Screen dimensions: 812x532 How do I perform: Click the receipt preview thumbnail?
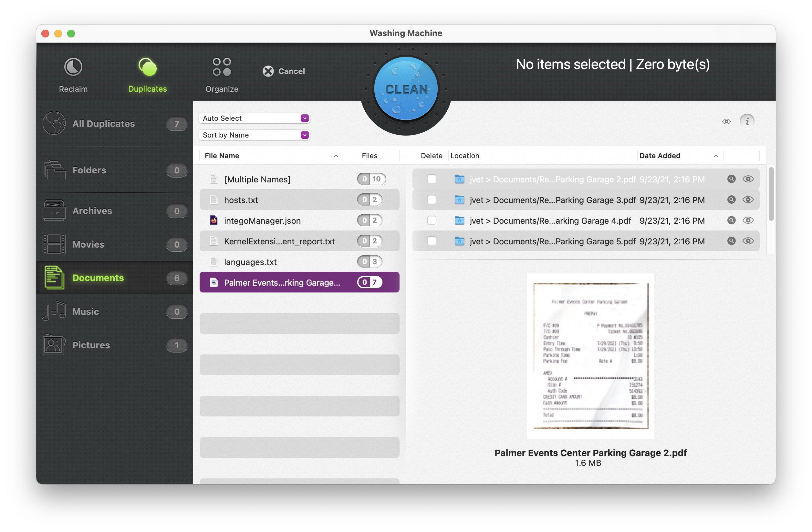(590, 356)
